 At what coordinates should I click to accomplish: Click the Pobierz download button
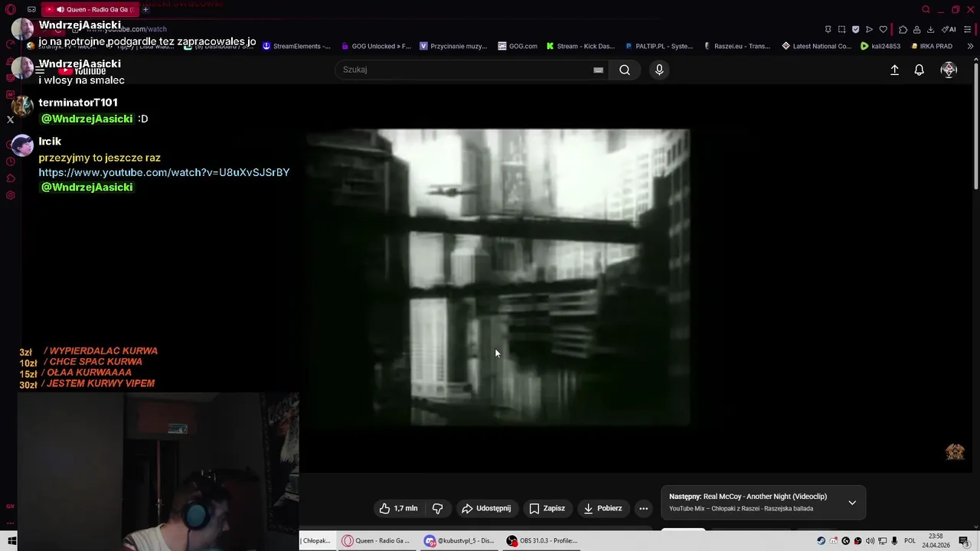point(603,508)
